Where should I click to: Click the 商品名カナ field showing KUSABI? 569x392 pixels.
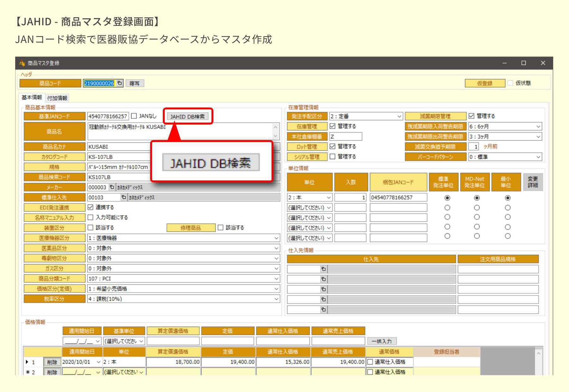tap(119, 147)
